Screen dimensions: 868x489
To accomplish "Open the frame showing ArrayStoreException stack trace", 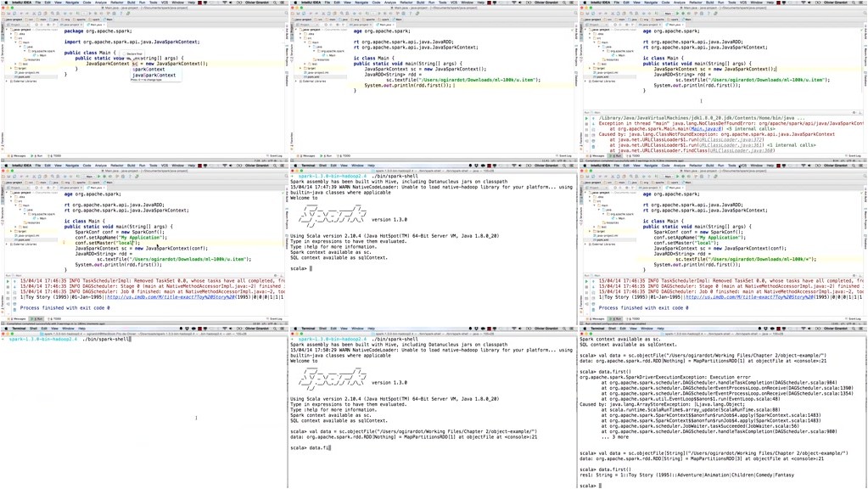I will click(x=723, y=407).
